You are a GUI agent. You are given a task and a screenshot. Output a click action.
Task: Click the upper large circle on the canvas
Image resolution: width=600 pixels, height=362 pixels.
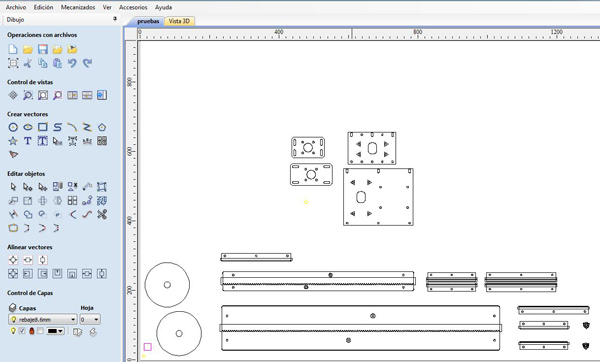[167, 285]
